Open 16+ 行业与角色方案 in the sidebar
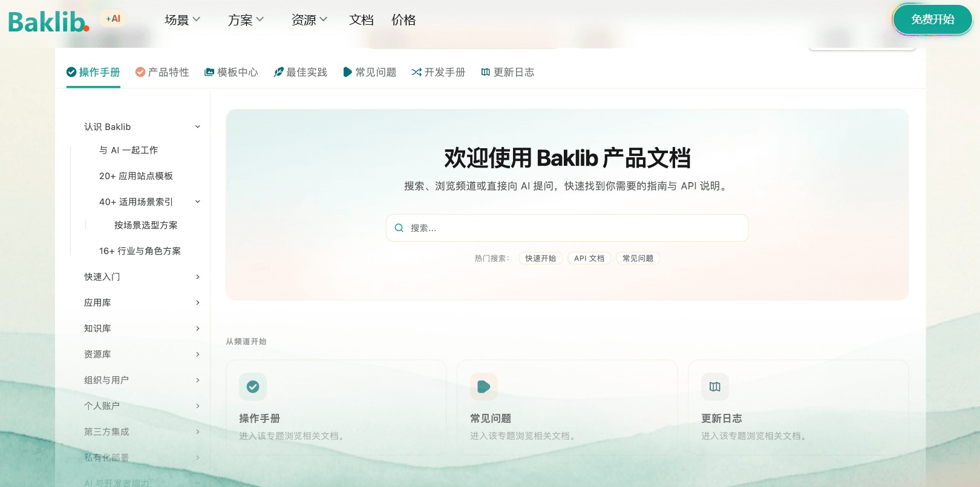Viewport: 980px width, 487px height. [140, 251]
